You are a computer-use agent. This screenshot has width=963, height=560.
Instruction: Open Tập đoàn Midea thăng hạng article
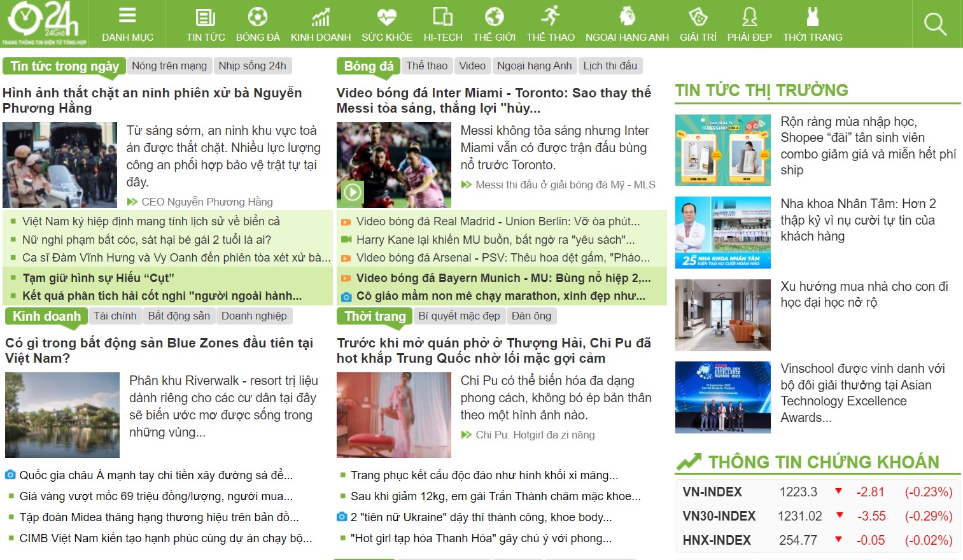tap(159, 517)
